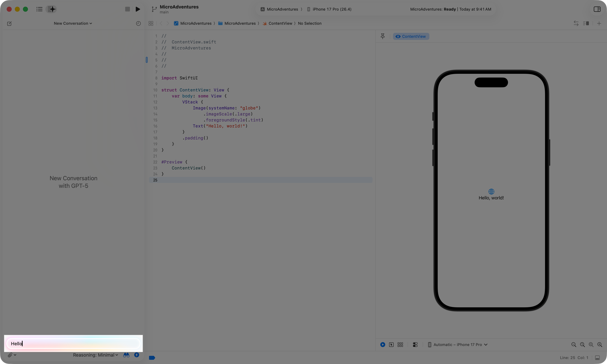Viewport: 607px width, 364px height.
Task: Zoom preview to 100 percent
Action: click(x=582, y=345)
